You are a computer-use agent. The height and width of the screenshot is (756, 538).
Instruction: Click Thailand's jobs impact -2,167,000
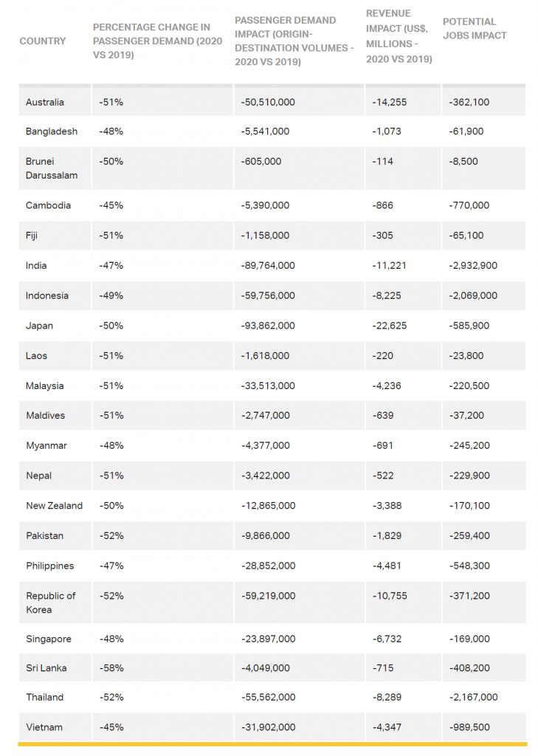[x=473, y=697]
